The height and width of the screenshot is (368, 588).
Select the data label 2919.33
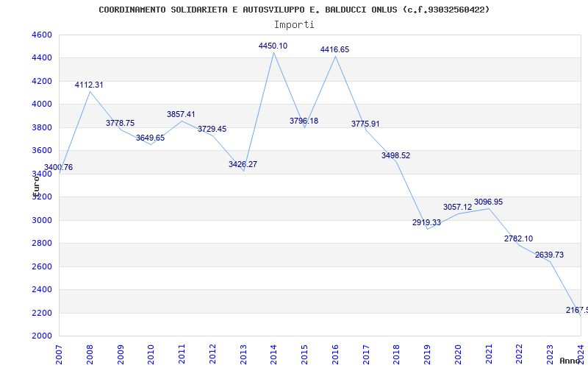[427, 223]
